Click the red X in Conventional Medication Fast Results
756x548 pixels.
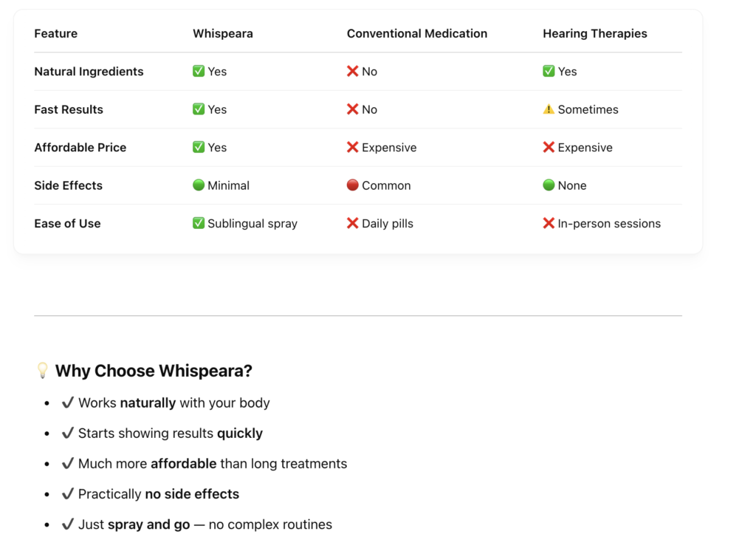(x=353, y=109)
